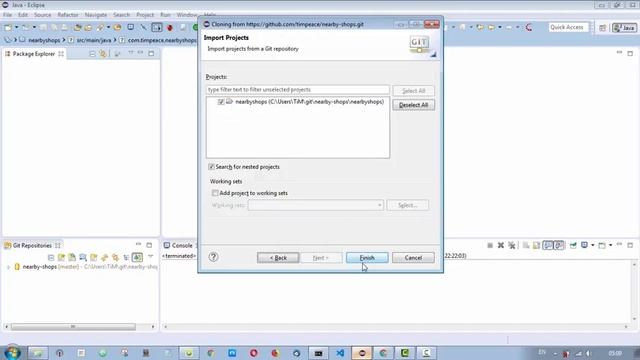The width and height of the screenshot is (640, 360).
Task: Open the Search menu
Action: [122, 15]
